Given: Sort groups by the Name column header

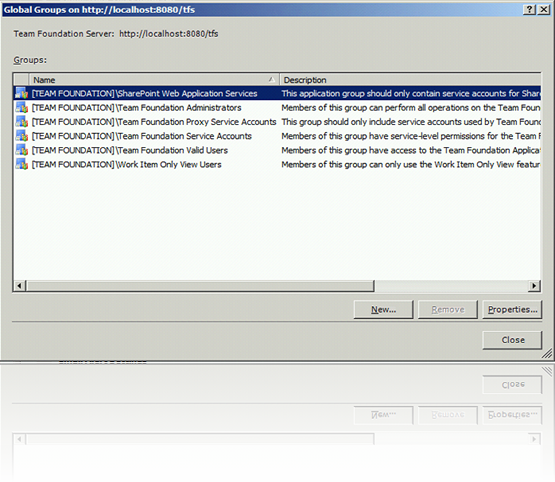Looking at the screenshot, I should (154, 80).
